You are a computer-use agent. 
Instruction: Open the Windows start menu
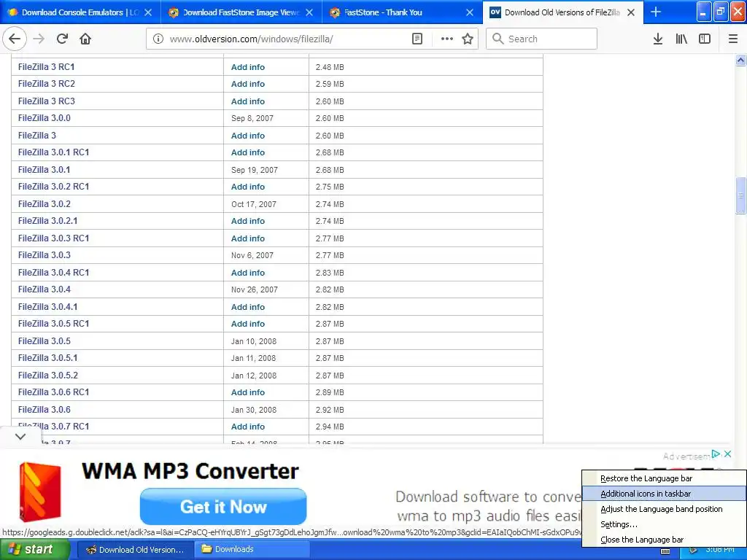(x=34, y=550)
